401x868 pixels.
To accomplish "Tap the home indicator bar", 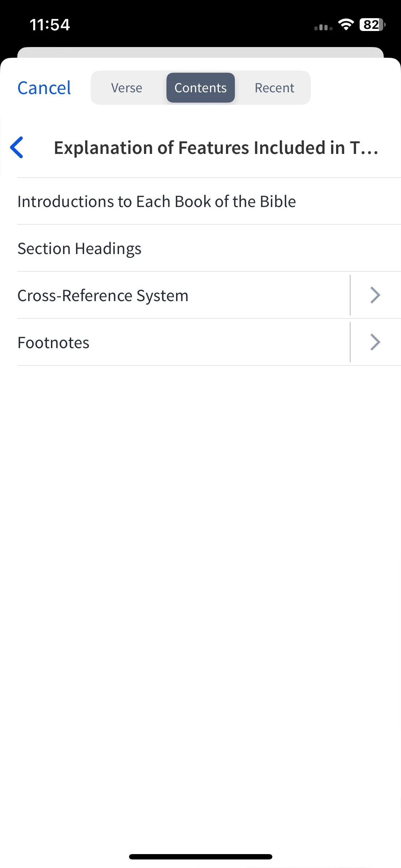I will pyautogui.click(x=201, y=857).
